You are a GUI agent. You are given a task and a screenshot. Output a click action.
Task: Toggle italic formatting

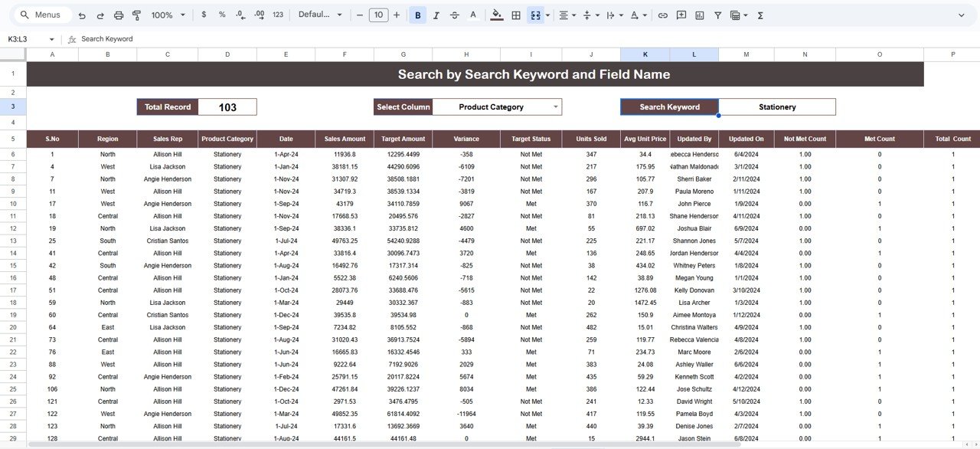[x=435, y=15]
